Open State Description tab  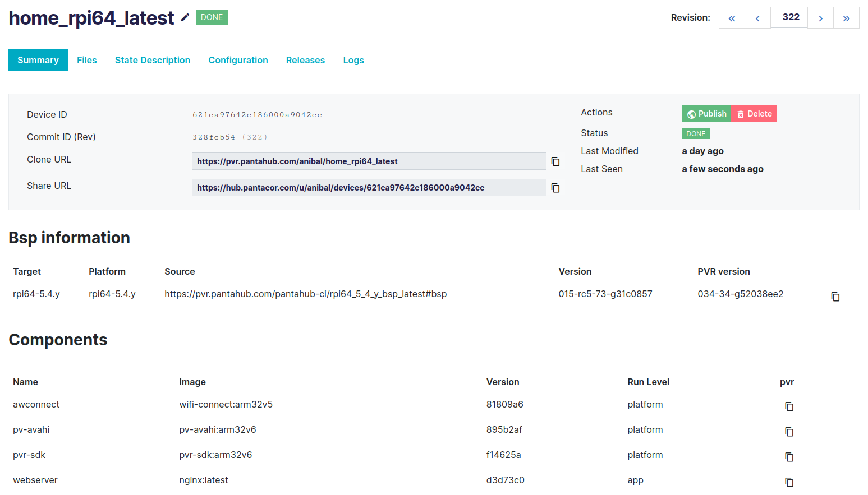(x=153, y=60)
